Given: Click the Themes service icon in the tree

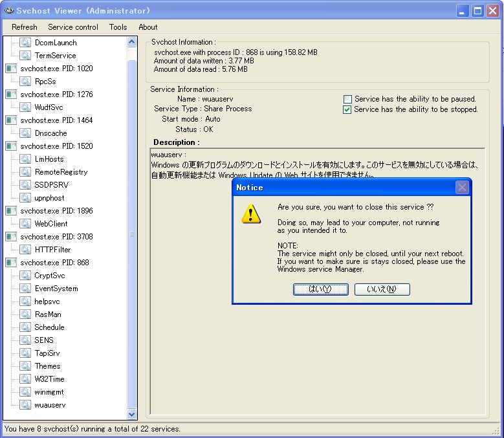Looking at the screenshot, I should coord(25,366).
